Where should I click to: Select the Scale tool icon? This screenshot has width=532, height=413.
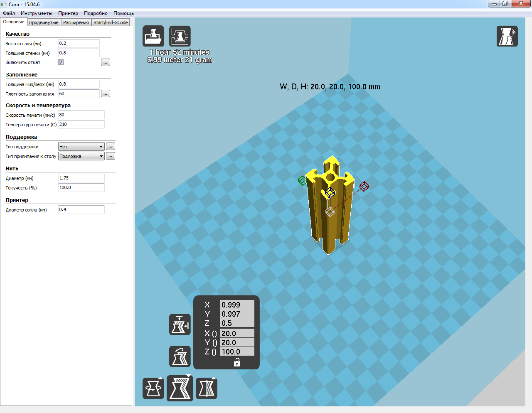coord(180,388)
